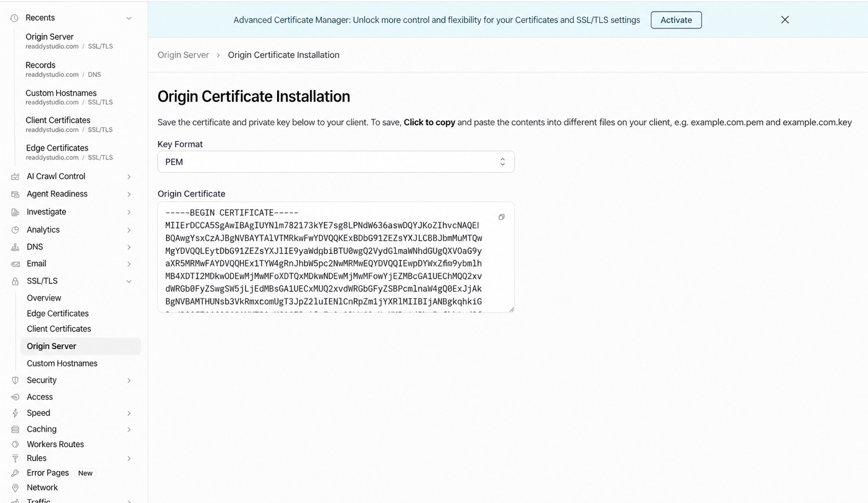Open Error Pages menu item

pyautogui.click(x=48, y=473)
